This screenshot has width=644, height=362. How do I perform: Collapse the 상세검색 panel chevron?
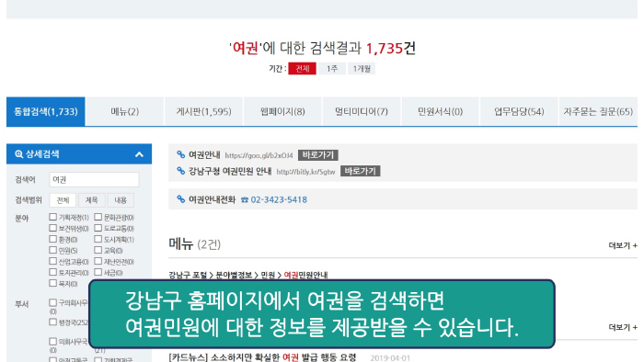[x=139, y=154]
